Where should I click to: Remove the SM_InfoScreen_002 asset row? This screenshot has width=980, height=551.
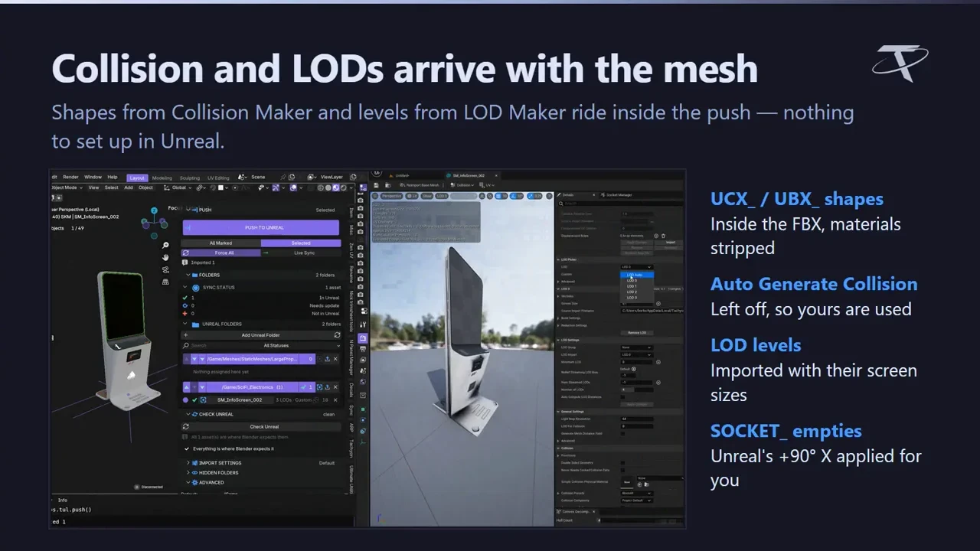pyautogui.click(x=337, y=399)
